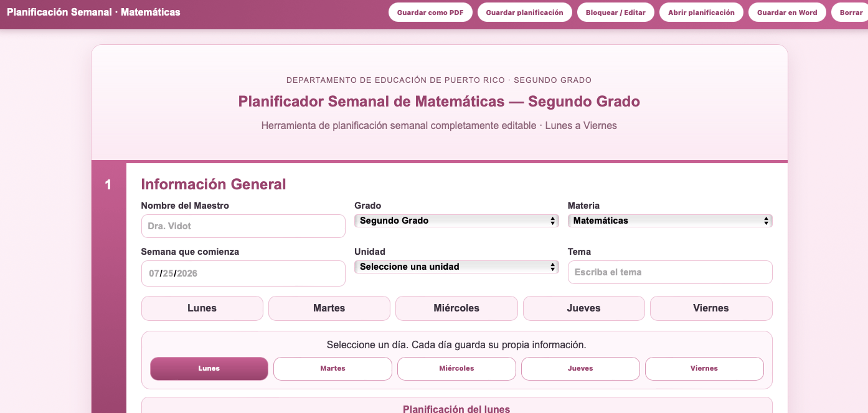Image resolution: width=868 pixels, height=413 pixels.
Task: Open saved plan via Abrir planificación
Action: (701, 12)
